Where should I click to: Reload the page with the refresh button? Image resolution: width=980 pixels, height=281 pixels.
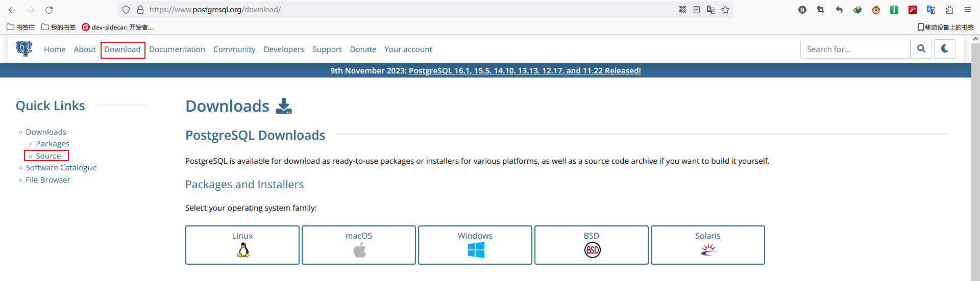[49, 10]
